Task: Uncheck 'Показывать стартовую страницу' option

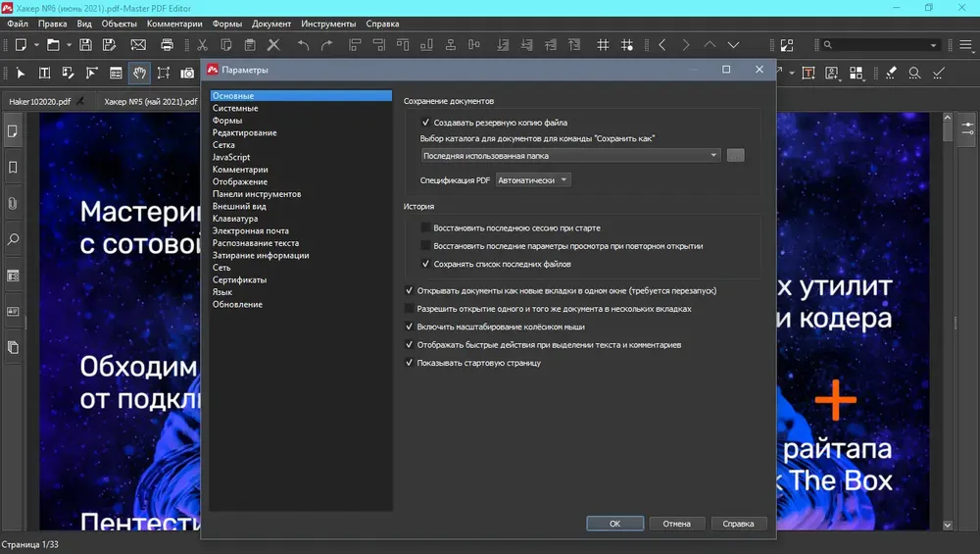Action: click(x=410, y=363)
